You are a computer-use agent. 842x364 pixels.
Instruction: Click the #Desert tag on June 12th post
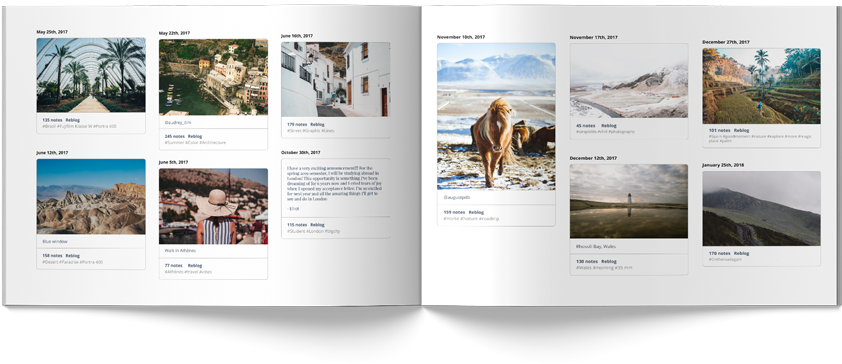(x=50, y=262)
